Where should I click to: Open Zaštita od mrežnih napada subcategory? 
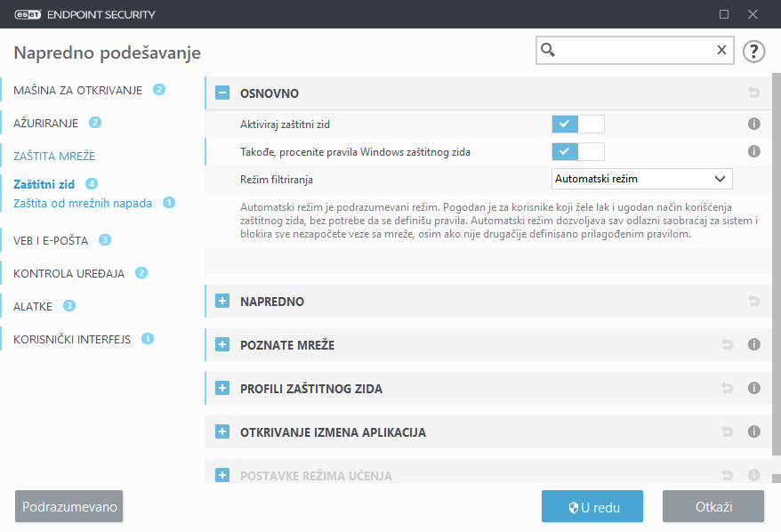click(x=83, y=203)
